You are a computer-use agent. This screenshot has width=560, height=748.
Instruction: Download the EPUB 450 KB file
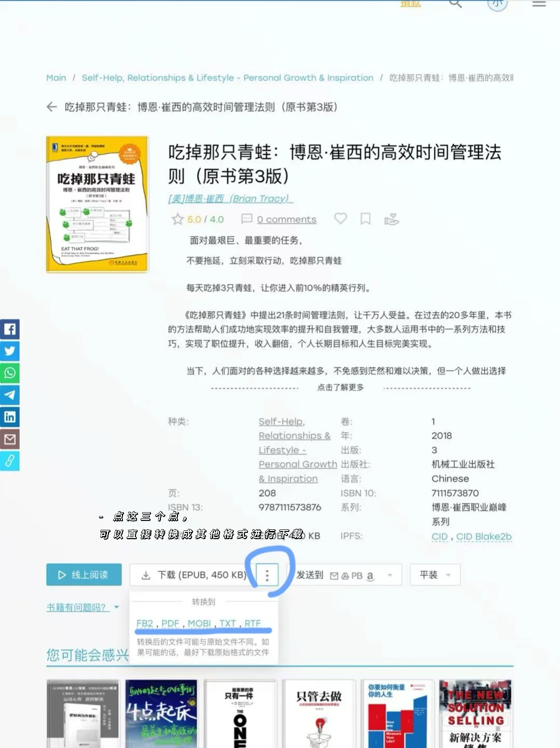(193, 575)
